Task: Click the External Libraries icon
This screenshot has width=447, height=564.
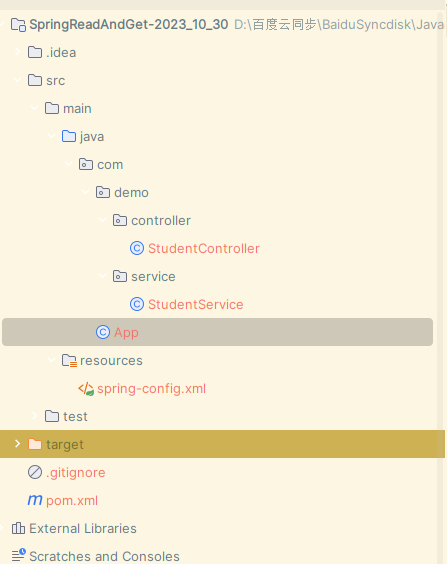Action: coord(18,528)
